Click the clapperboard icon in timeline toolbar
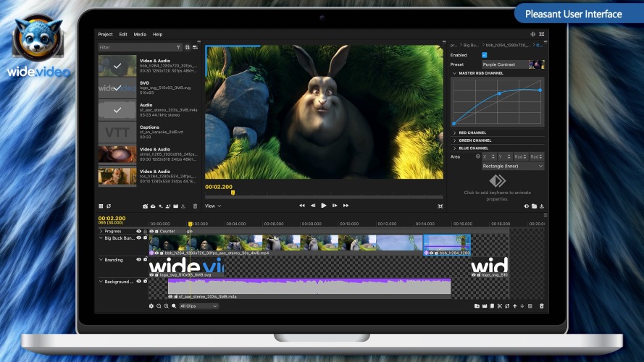 coord(485,306)
